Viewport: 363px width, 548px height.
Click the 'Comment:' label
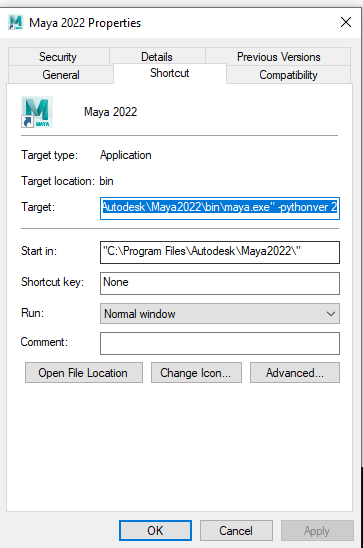click(x=44, y=342)
